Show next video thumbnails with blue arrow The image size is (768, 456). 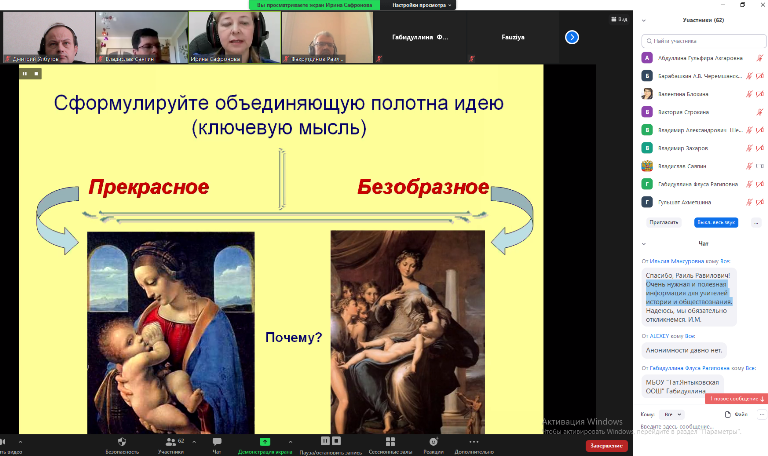572,37
